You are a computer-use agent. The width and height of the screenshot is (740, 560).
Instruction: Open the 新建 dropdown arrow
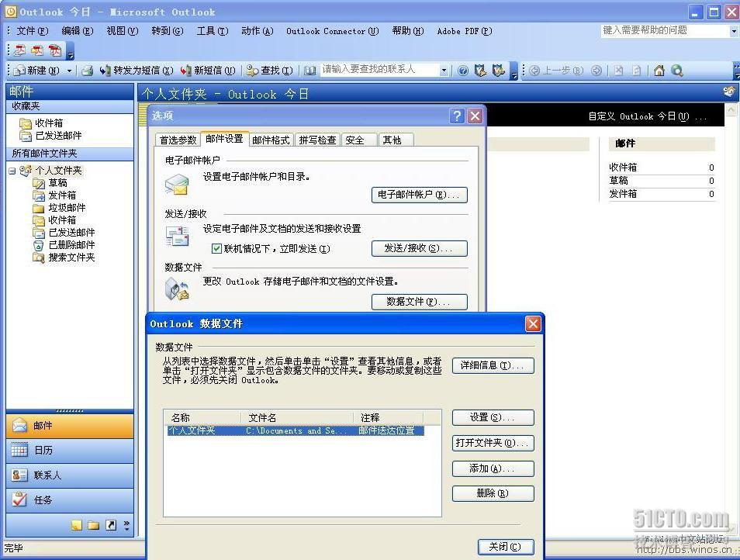pos(69,71)
